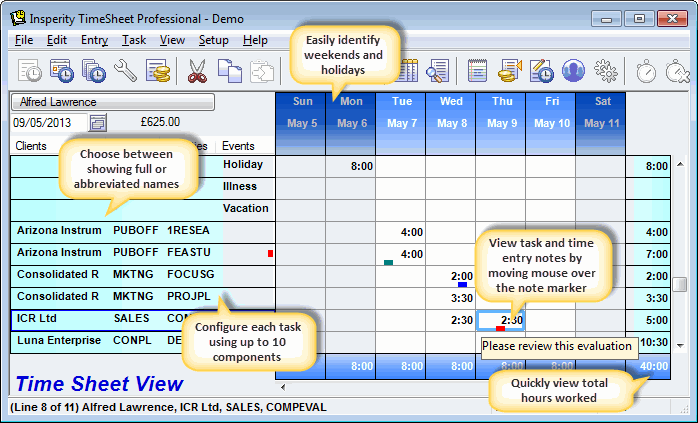
Task: Click the pencil and clock document icon
Action: pos(541,71)
